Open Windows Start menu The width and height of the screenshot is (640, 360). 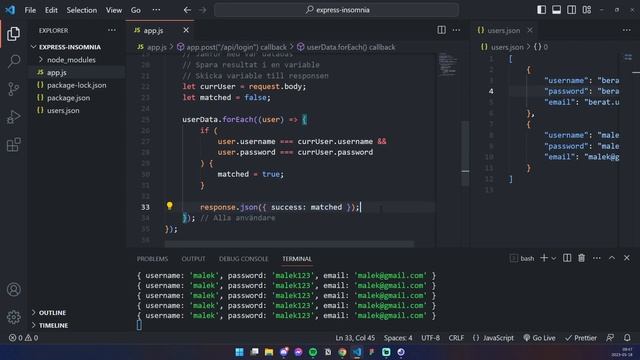[240, 352]
